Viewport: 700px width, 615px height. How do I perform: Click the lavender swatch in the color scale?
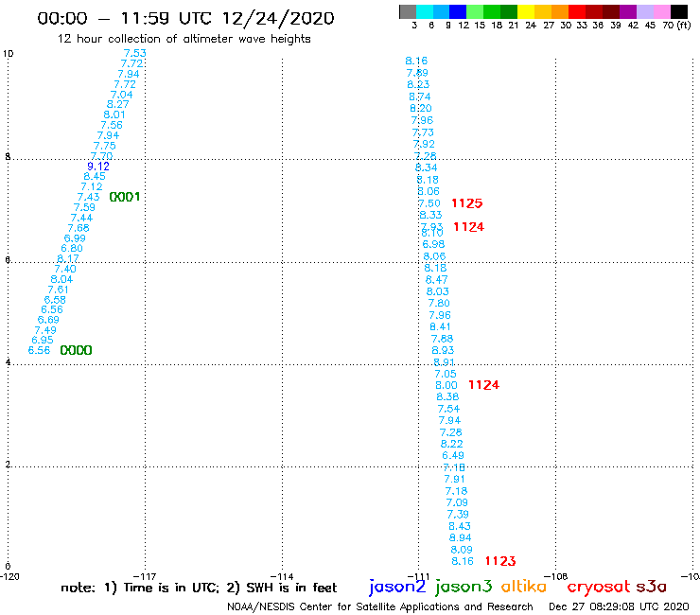(x=645, y=11)
